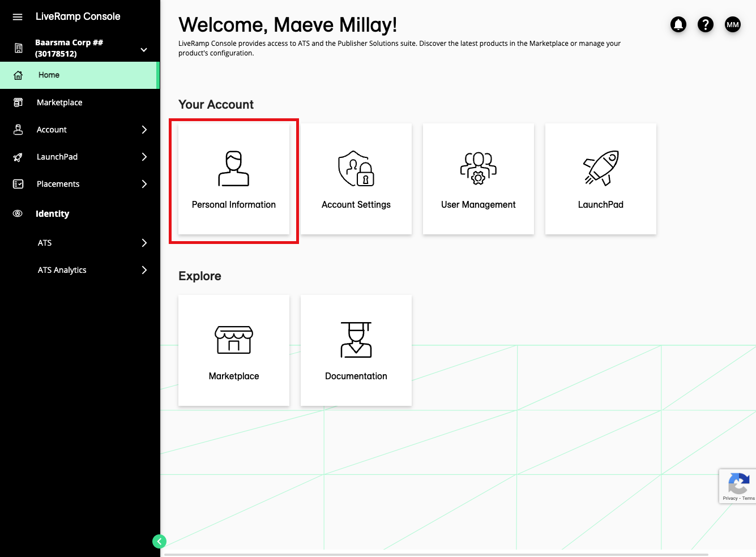Open the LaunchPad card label
Viewport: 756px width, 557px height.
(x=601, y=205)
